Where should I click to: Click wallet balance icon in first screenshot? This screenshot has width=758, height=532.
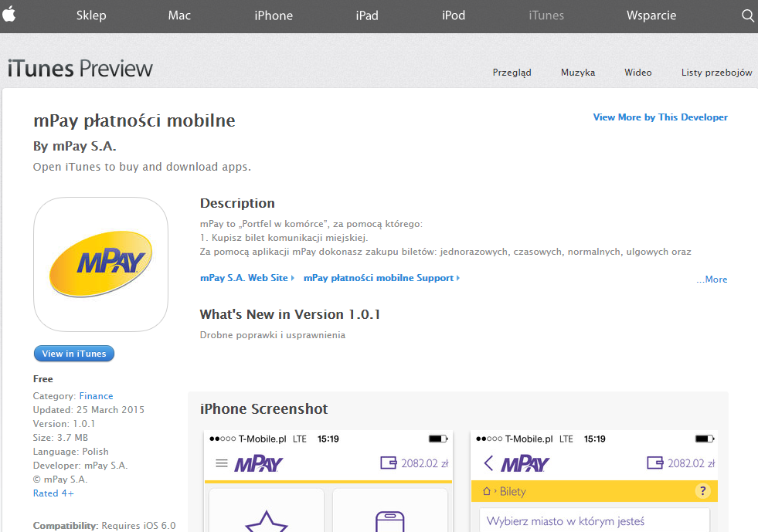coord(388,463)
